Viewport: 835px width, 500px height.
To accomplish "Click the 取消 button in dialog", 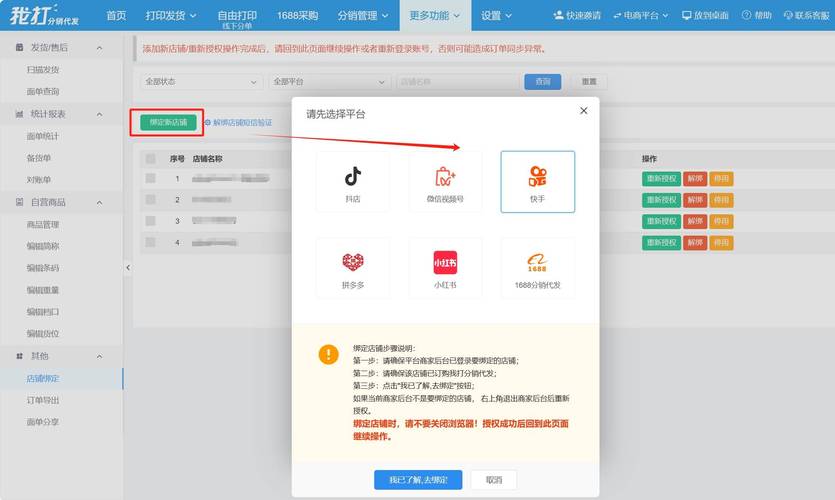I will (x=494, y=480).
